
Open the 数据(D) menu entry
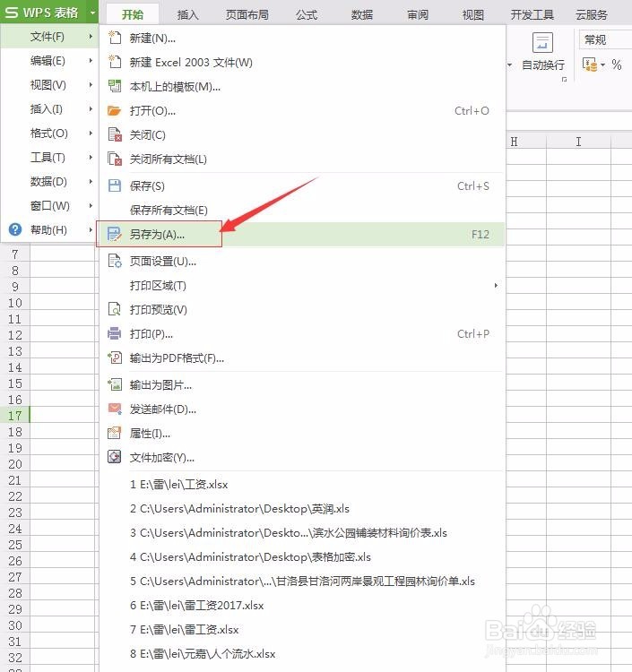48,181
